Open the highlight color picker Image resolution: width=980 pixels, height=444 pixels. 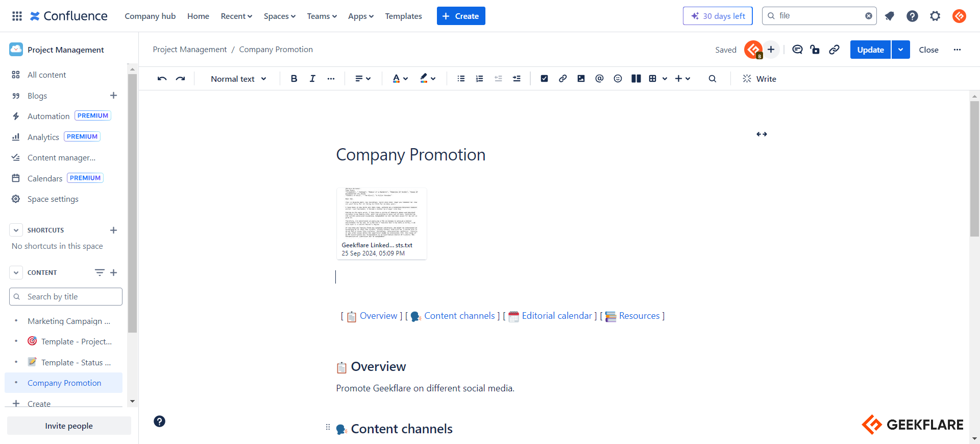coord(428,79)
